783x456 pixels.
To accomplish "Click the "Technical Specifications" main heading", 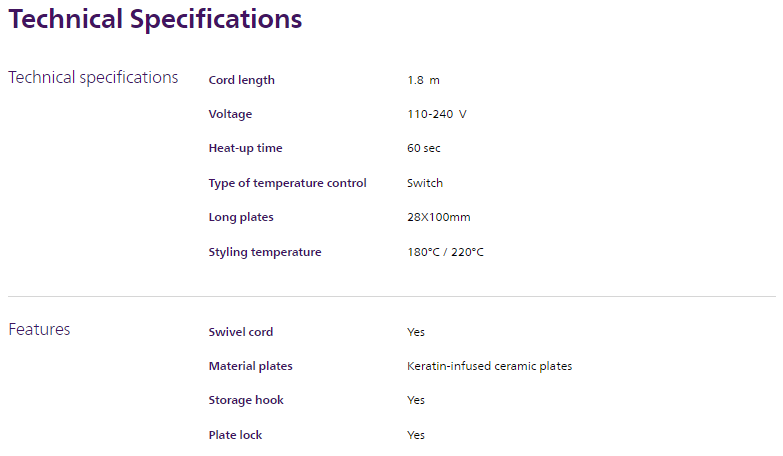I will 155,19.
